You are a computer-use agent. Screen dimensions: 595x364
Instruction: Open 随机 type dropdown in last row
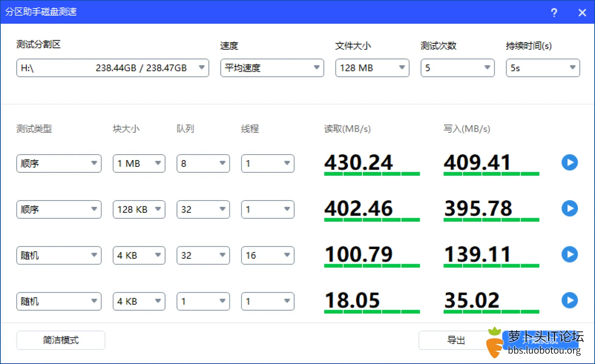point(59,301)
